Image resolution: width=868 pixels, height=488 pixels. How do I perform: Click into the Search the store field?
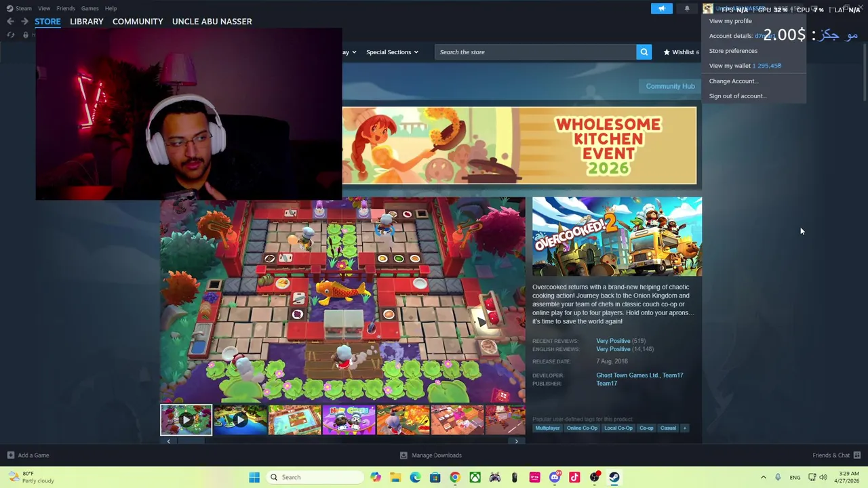click(x=536, y=52)
